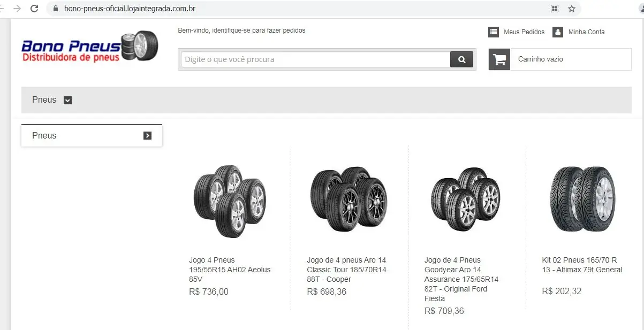
Task: Click the magnifier search button
Action: [x=461, y=59]
